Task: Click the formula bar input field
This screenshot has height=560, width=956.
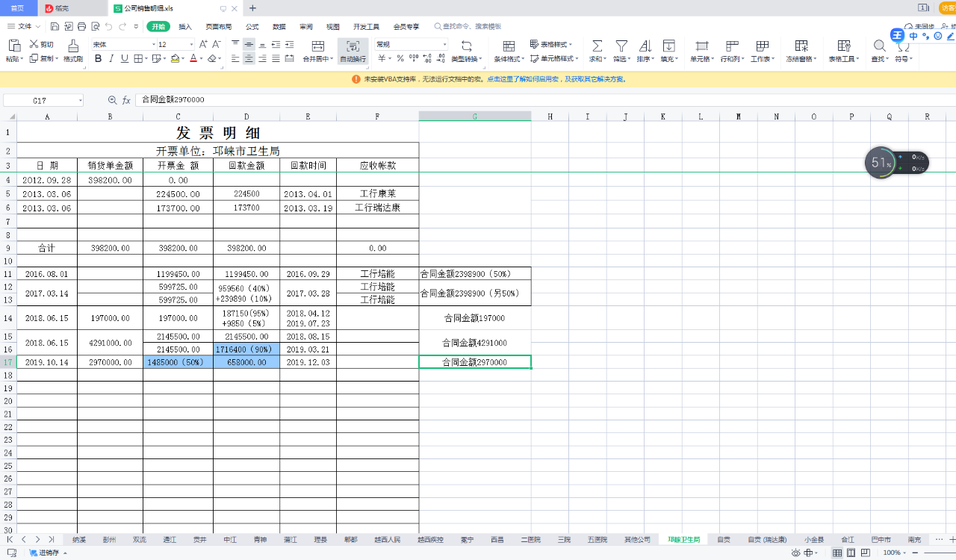Action: (523, 99)
